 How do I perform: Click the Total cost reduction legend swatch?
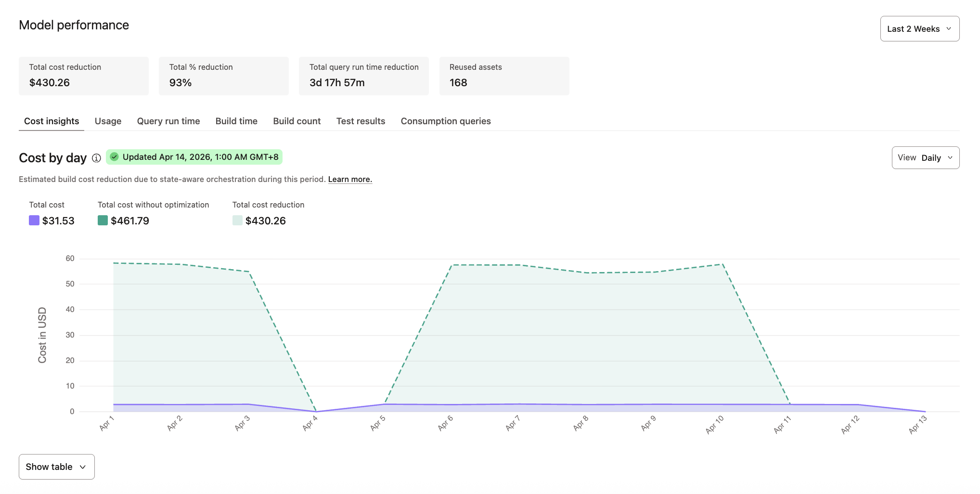(237, 221)
